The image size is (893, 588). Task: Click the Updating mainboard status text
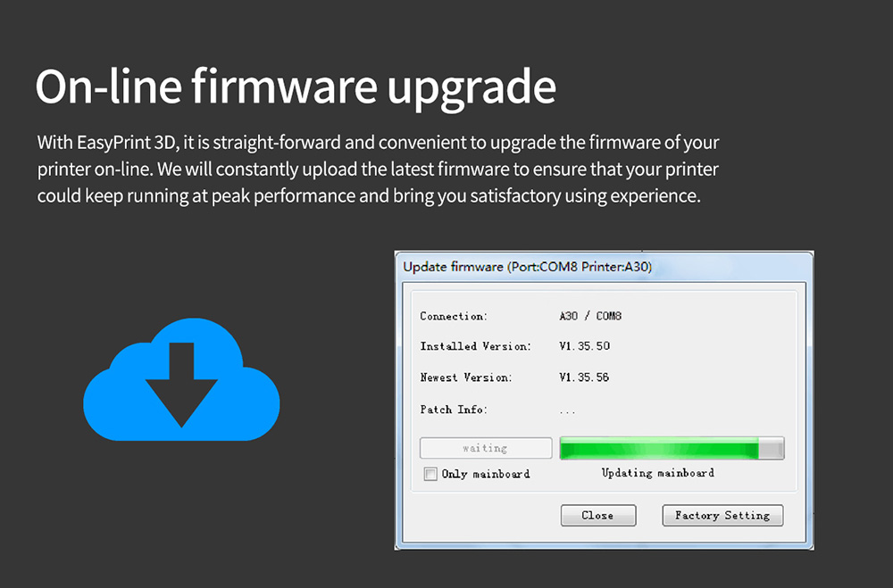click(x=658, y=473)
